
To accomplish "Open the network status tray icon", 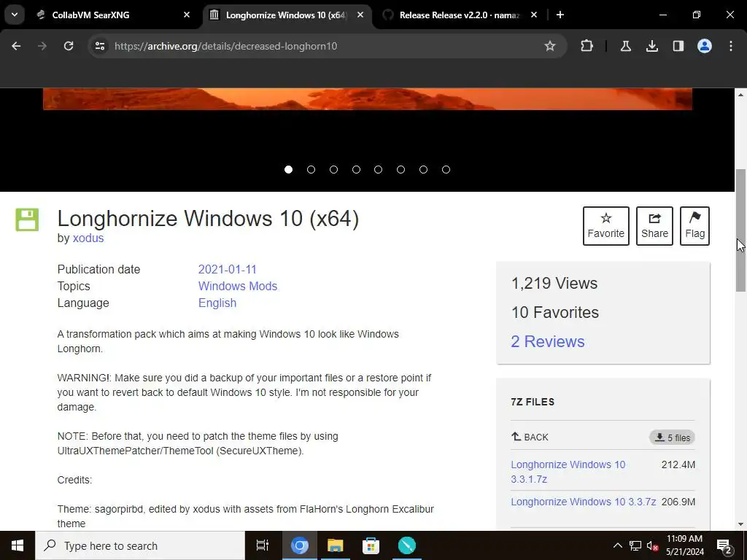I will coord(635,545).
